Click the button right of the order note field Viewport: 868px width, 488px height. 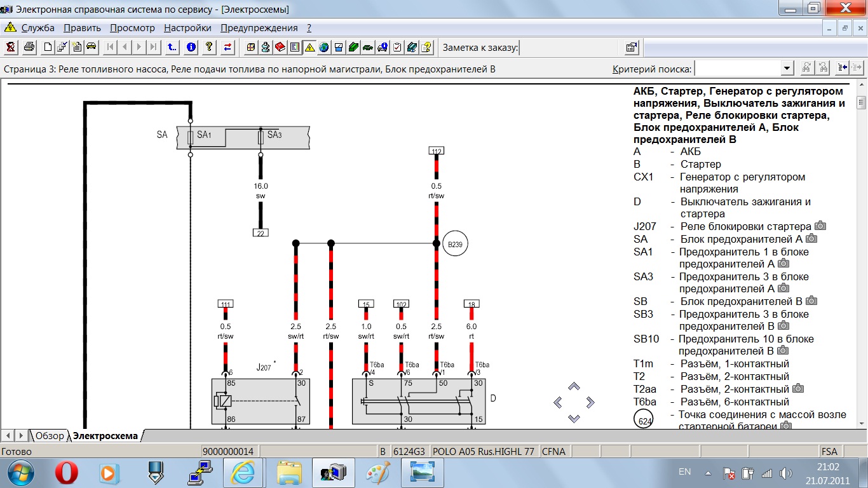[631, 47]
